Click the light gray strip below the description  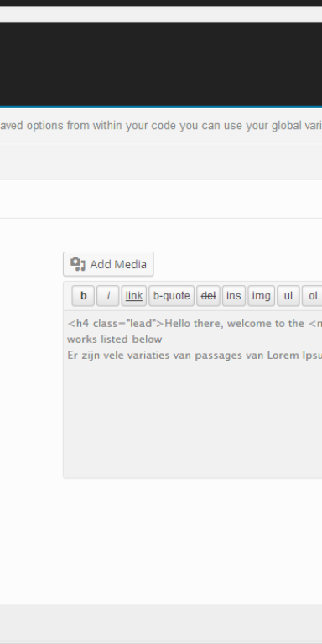tap(161, 161)
